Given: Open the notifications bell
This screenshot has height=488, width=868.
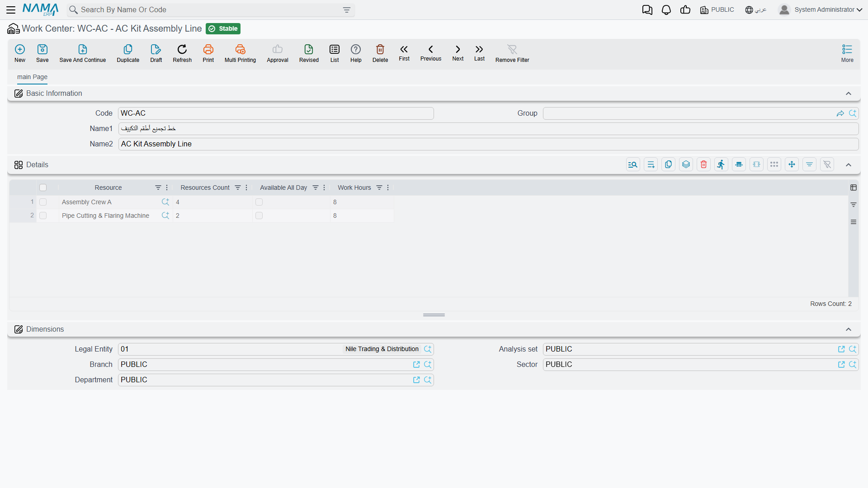Looking at the screenshot, I should (666, 10).
